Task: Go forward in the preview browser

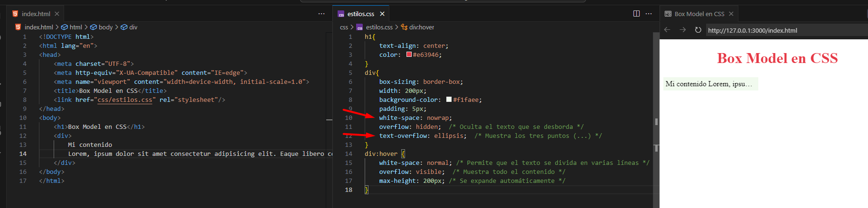Action: click(683, 30)
